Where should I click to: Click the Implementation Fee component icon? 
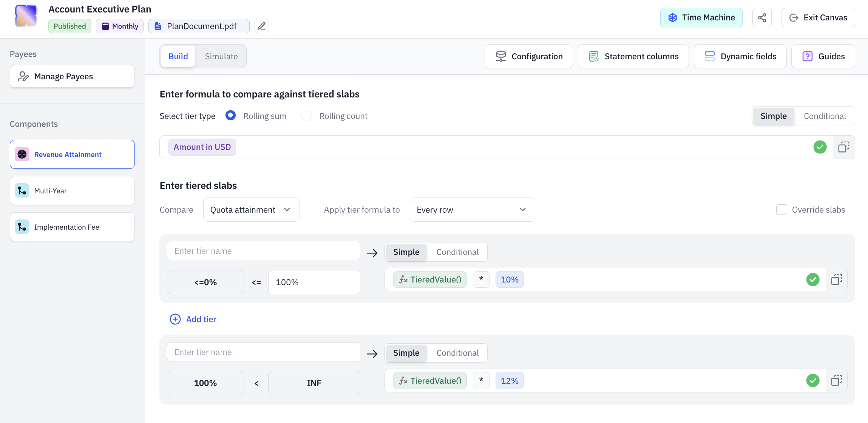[x=22, y=227]
